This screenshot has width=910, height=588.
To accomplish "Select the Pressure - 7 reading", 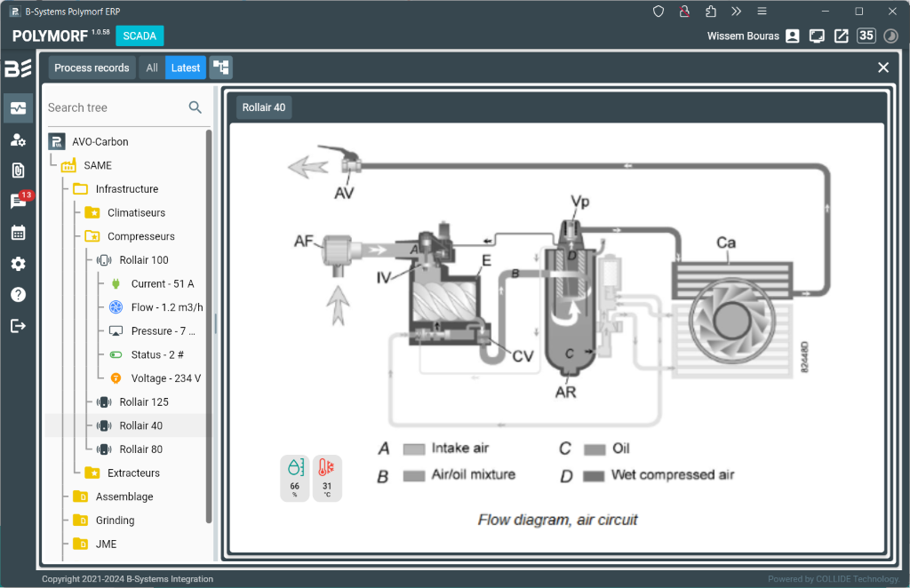I will 164,331.
